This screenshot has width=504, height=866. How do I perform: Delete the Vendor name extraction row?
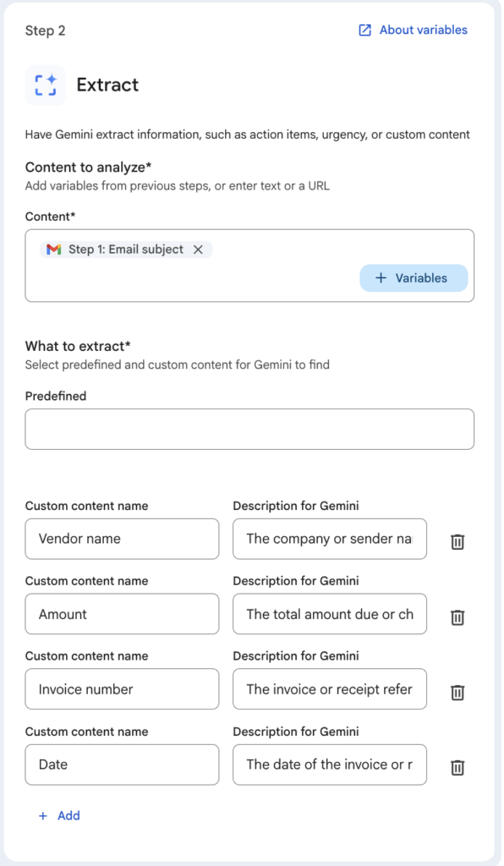(x=457, y=541)
